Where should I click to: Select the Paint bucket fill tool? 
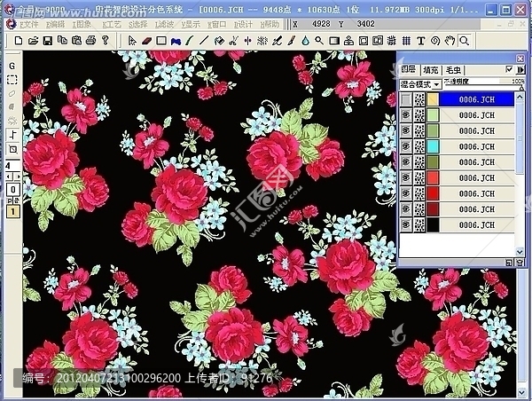click(219, 41)
